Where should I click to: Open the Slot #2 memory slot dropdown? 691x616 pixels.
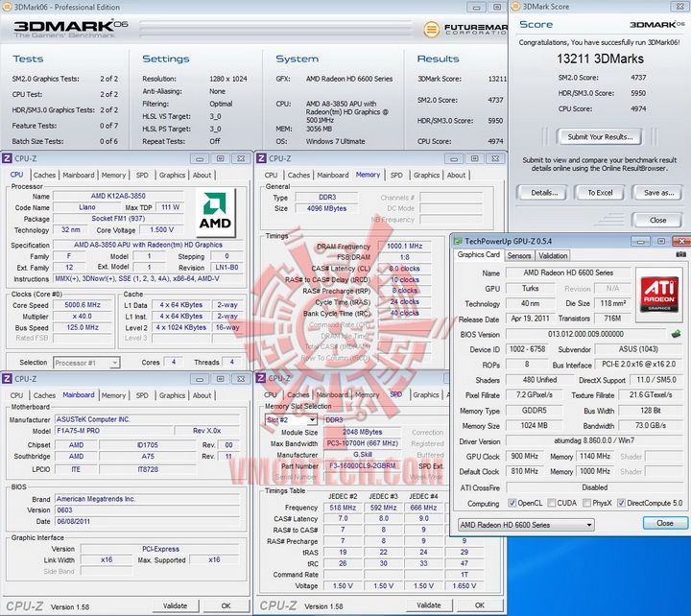(x=291, y=420)
